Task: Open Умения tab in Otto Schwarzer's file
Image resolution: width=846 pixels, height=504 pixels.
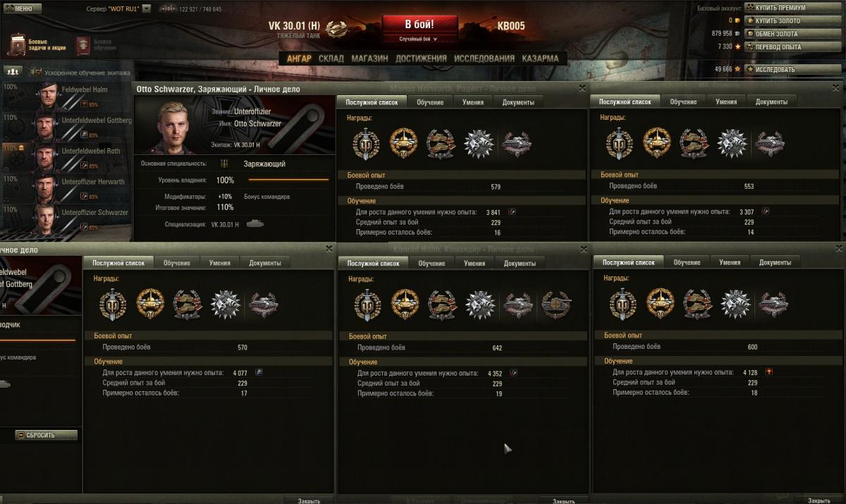Action: (x=473, y=102)
